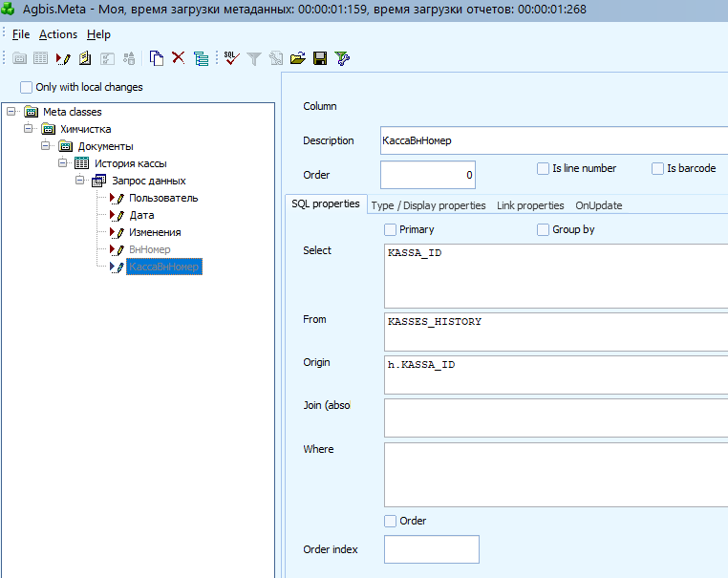The width and height of the screenshot is (728, 578).
Task: Enable the Is line number checkbox
Action: pos(543,168)
